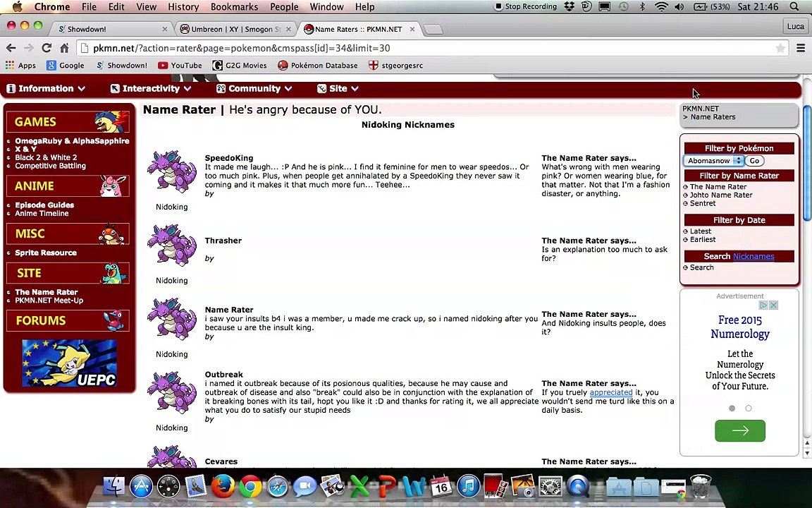This screenshot has width=812, height=508.
Task: Close the advertisement with X icon
Action: tap(773, 306)
